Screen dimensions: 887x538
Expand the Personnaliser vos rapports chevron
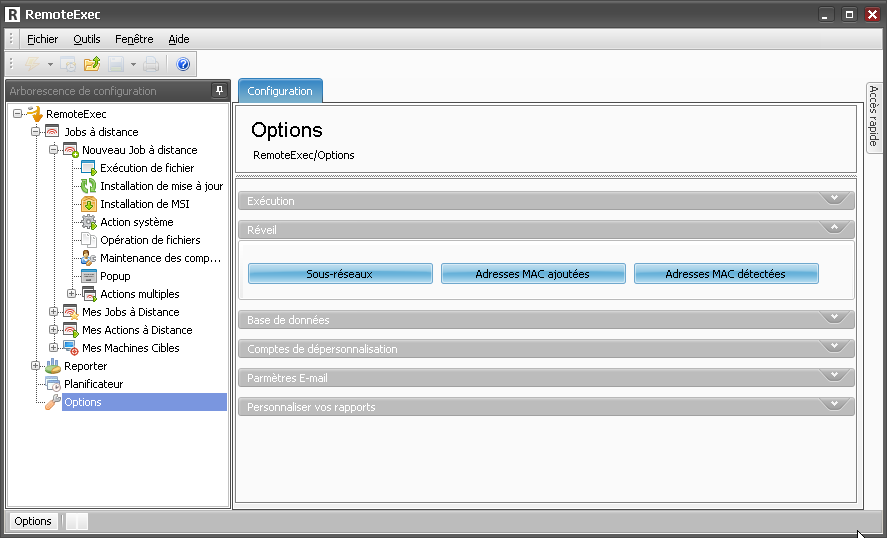point(834,404)
